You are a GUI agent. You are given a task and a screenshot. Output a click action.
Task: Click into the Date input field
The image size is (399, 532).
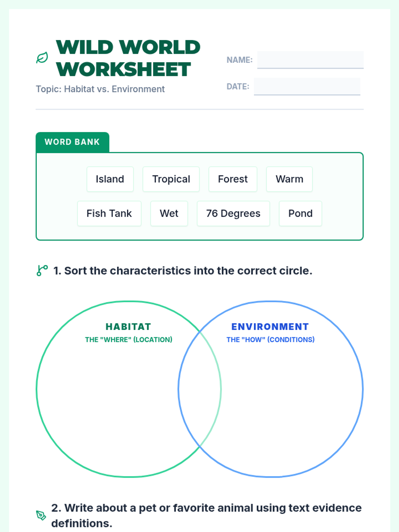(307, 86)
